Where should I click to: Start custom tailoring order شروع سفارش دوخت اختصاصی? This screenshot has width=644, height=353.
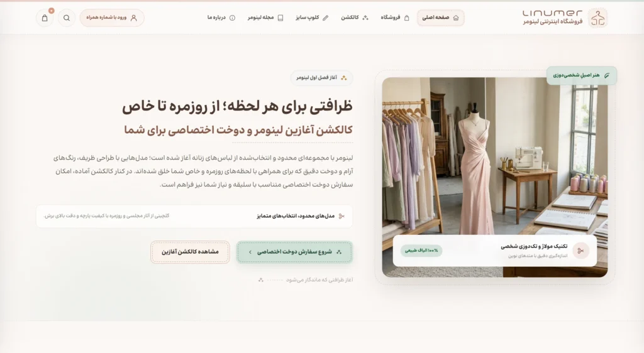[294, 252]
